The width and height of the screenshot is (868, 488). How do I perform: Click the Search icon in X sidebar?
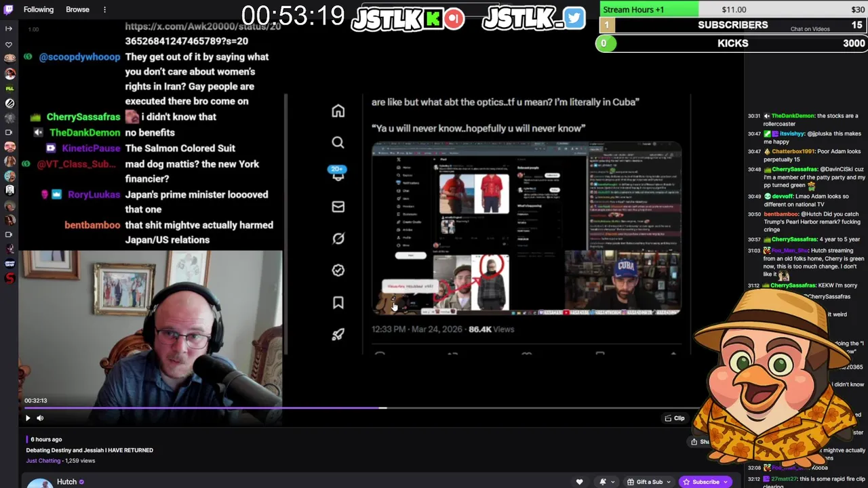[x=338, y=143]
